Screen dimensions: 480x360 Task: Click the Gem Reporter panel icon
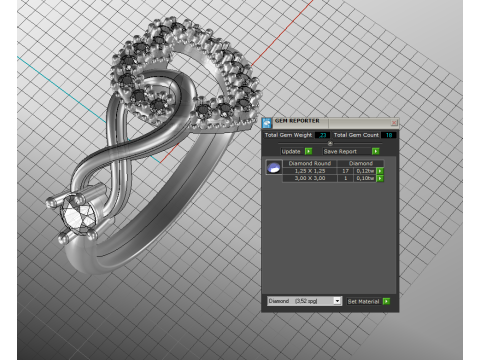coord(267,123)
